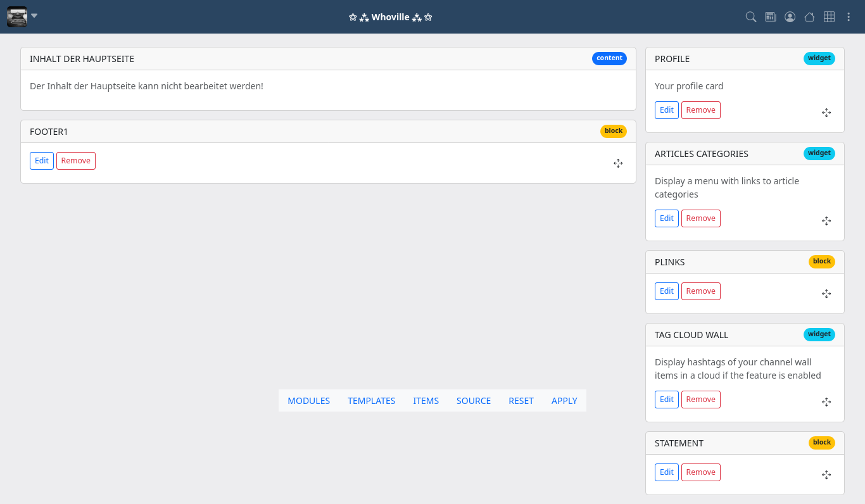Image resolution: width=865 pixels, height=504 pixels.
Task: Go to channel home house icon
Action: [x=809, y=17]
